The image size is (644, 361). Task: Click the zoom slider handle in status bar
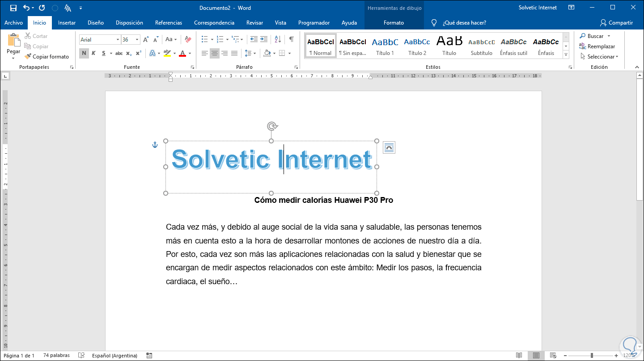592,356
